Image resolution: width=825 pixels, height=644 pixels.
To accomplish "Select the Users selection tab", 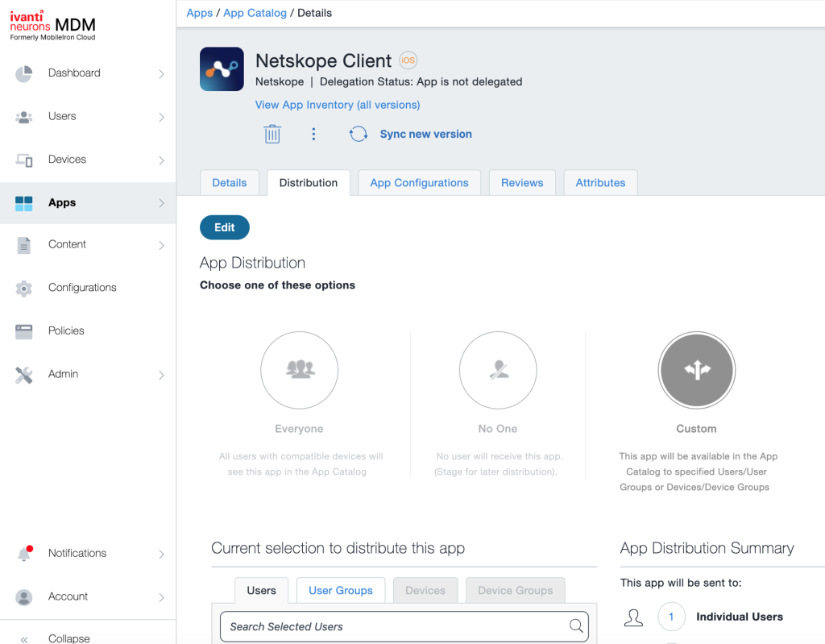I will coord(262,590).
